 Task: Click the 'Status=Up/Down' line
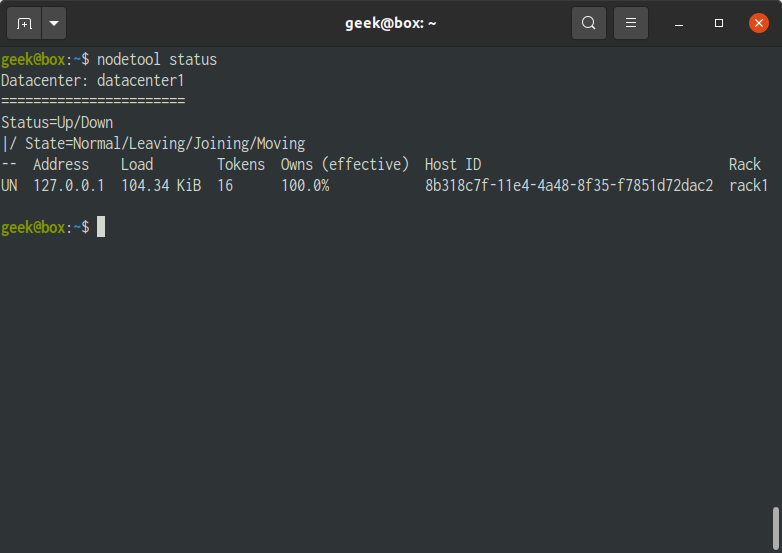click(57, 123)
